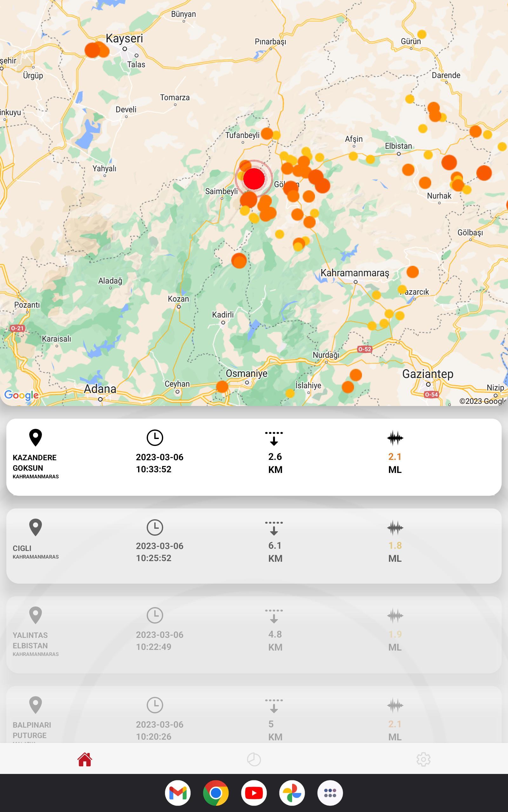Launch Google Photos from the dock
This screenshot has height=812, width=508.
click(x=292, y=793)
